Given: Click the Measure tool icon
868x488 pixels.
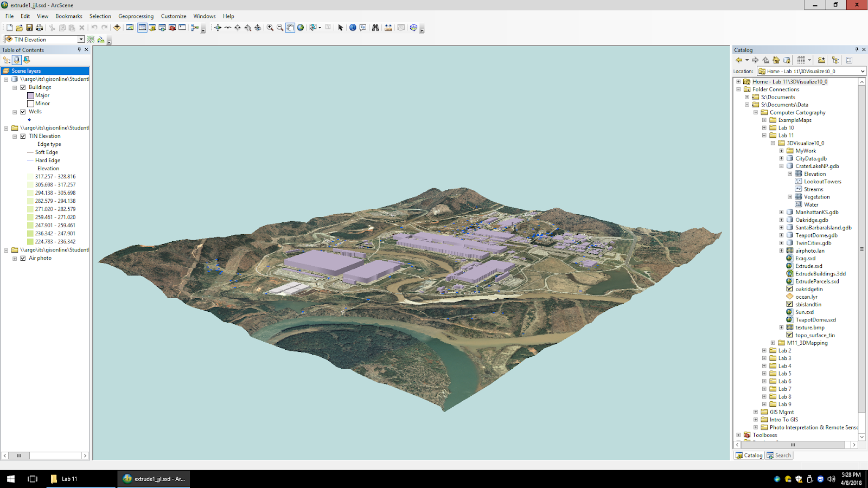Looking at the screenshot, I should point(388,27).
